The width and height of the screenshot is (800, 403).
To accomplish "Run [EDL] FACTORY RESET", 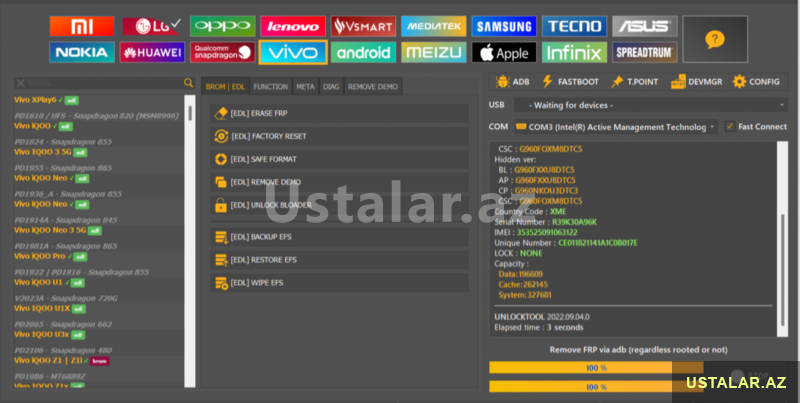I will [339, 136].
